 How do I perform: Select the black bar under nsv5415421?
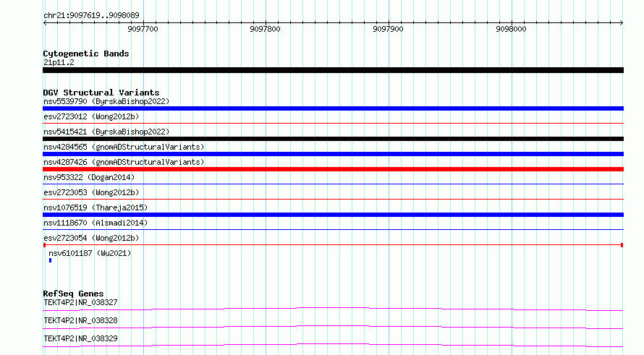pos(333,139)
